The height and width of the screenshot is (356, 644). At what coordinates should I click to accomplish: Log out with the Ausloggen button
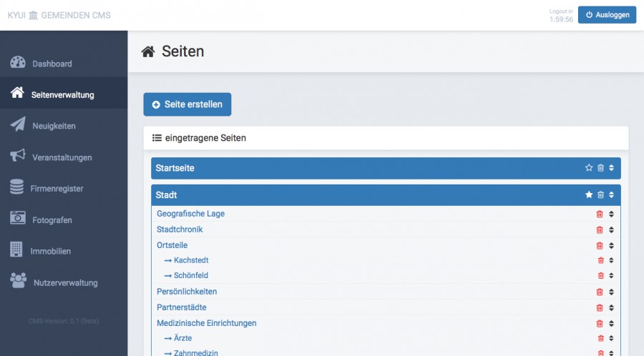click(x=606, y=14)
